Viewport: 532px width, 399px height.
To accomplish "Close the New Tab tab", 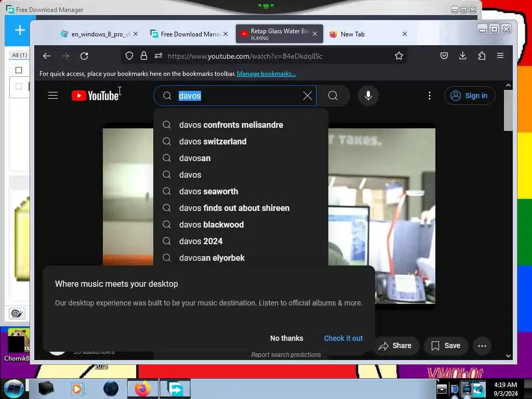I will pyautogui.click(x=404, y=34).
